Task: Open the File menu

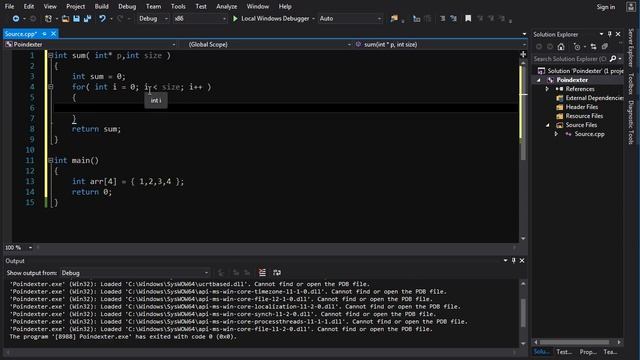Action: (9, 7)
